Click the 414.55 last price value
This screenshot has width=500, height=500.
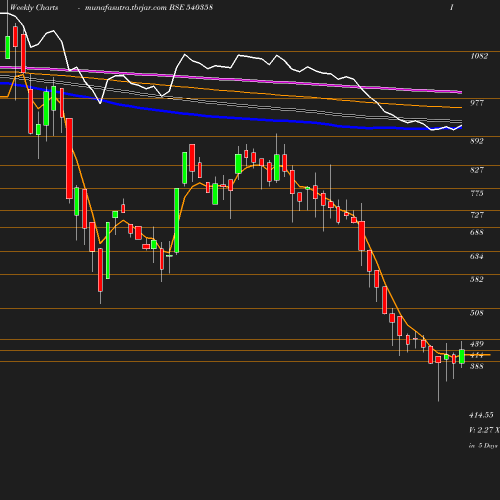tap(481, 415)
